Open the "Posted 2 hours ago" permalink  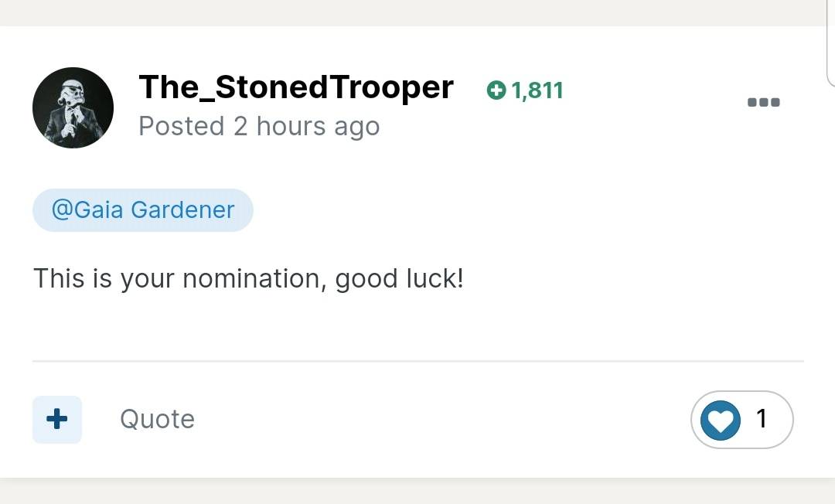[x=259, y=127]
